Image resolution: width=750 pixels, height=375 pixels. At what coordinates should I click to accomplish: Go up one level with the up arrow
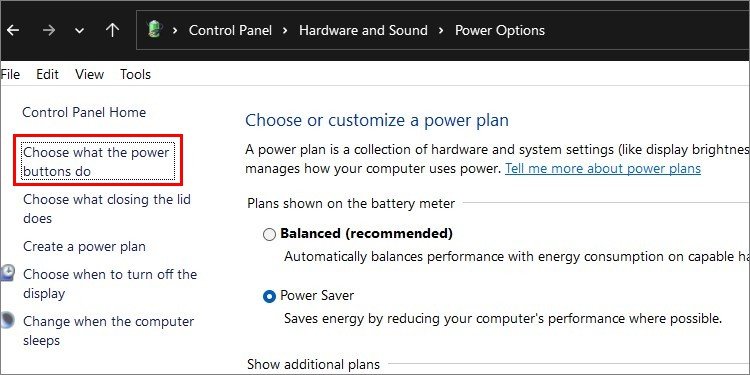pos(112,30)
